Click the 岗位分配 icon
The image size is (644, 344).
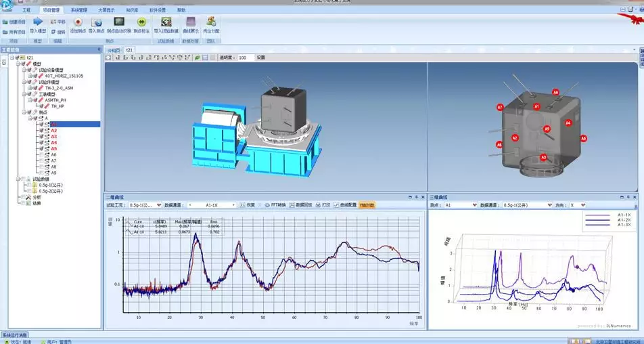[211, 22]
